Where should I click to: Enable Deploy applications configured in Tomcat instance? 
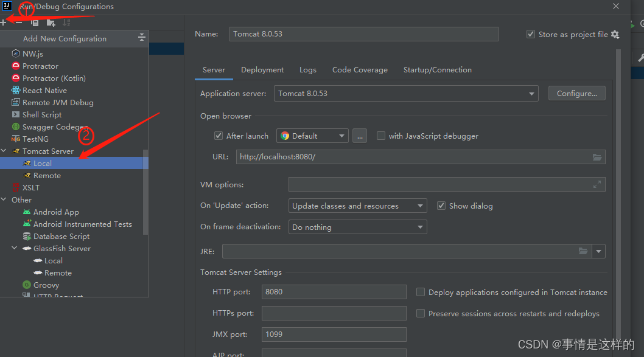pos(420,292)
